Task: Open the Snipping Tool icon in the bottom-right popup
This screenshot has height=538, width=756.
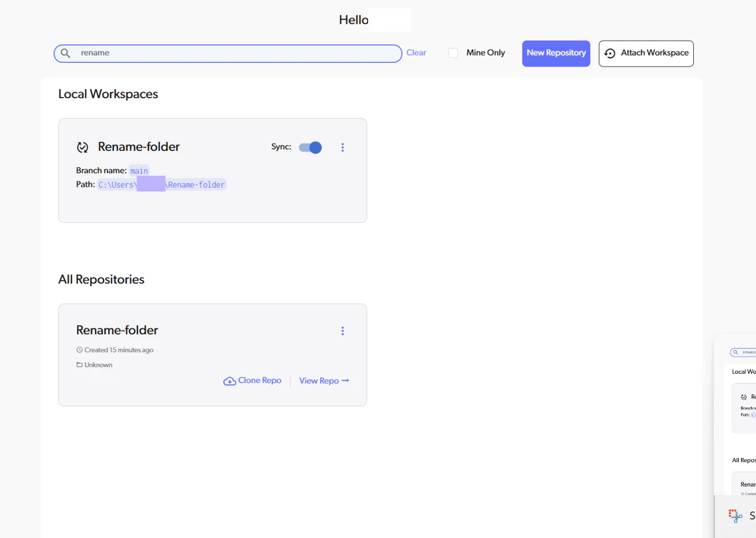Action: point(735,516)
